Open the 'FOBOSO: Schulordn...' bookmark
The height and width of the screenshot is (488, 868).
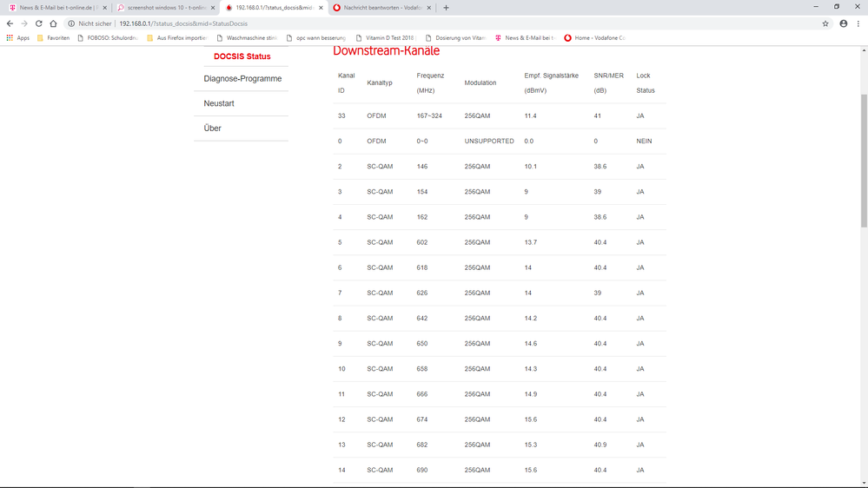pyautogui.click(x=108, y=38)
